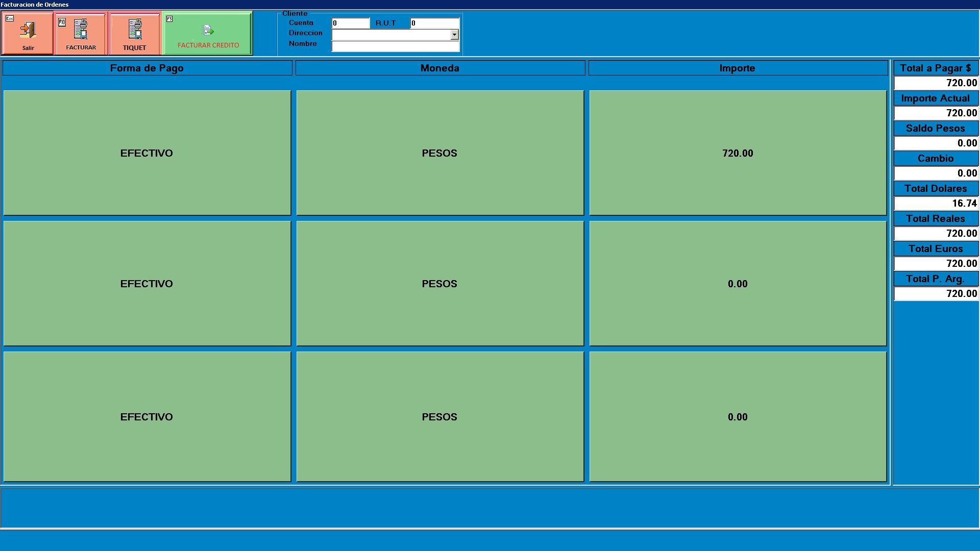Click the FACTURAR invoice icon
This screenshot has height=551, width=980.
(81, 30)
